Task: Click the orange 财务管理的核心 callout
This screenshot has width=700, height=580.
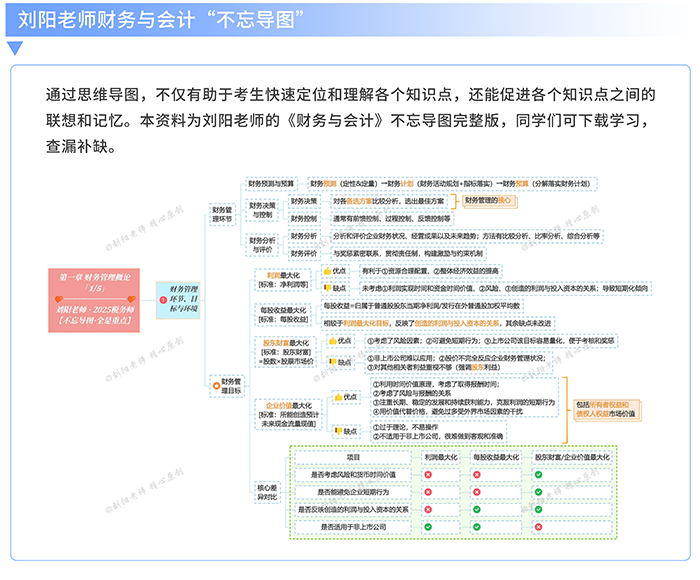Action: coord(488,201)
